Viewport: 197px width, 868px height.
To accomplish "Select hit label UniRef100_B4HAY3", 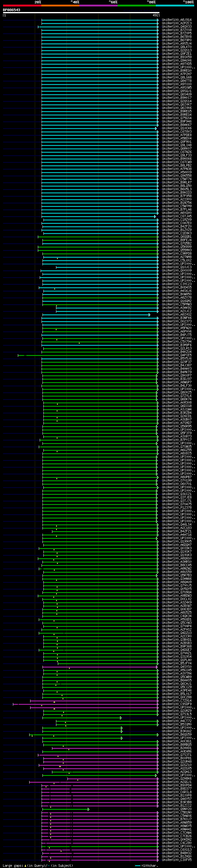I will click(x=176, y=369).
